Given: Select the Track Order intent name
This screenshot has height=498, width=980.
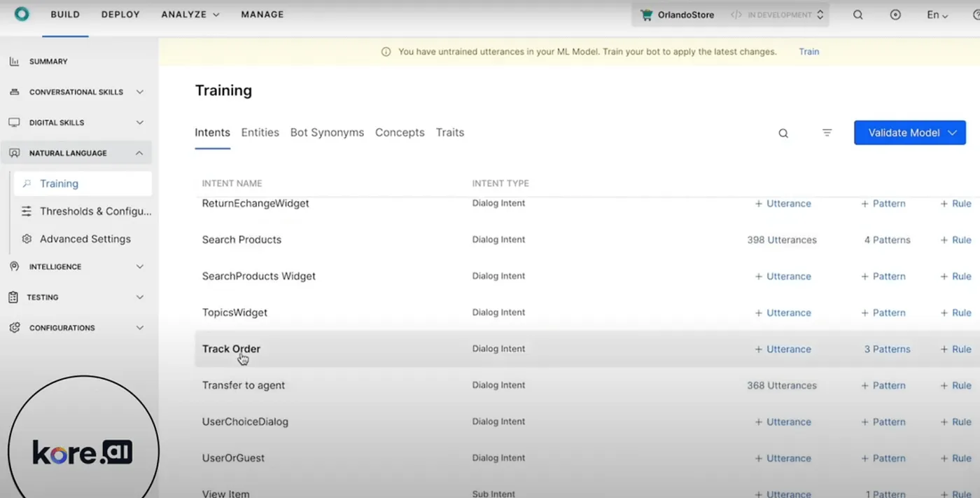Looking at the screenshot, I should point(231,349).
